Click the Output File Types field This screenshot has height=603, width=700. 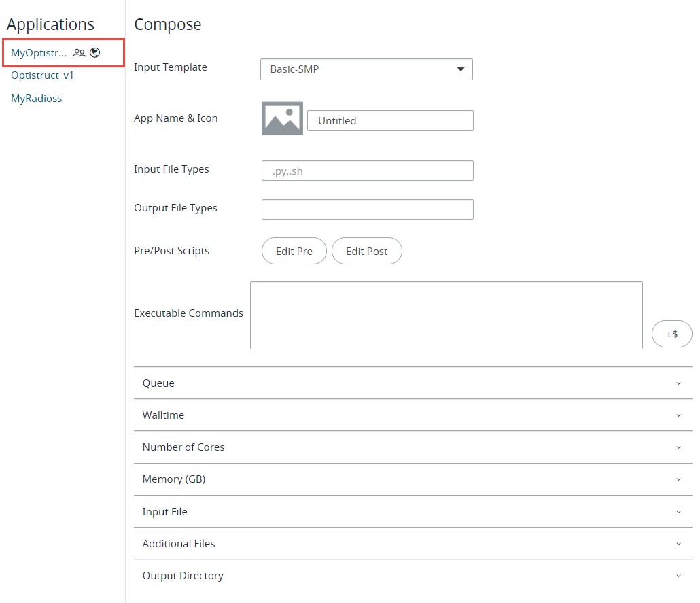pos(368,209)
